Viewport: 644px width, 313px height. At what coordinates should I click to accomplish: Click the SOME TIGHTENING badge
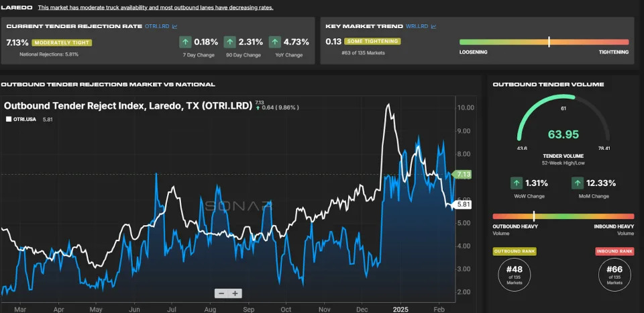pyautogui.click(x=372, y=42)
